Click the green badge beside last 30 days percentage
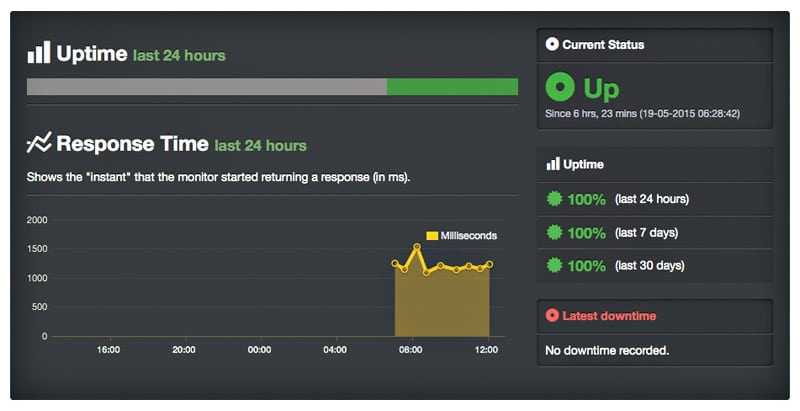Image resolution: width=800 pixels, height=411 pixels. tap(554, 265)
